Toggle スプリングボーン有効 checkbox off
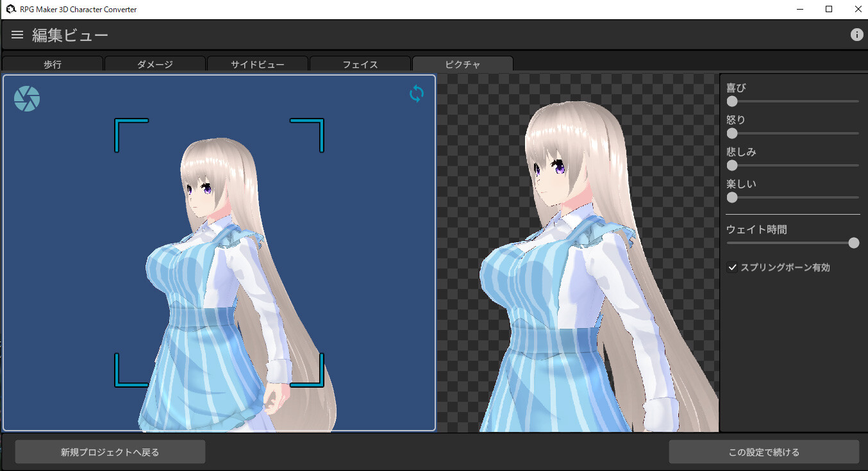Viewport: 868px width, 471px height. point(733,267)
